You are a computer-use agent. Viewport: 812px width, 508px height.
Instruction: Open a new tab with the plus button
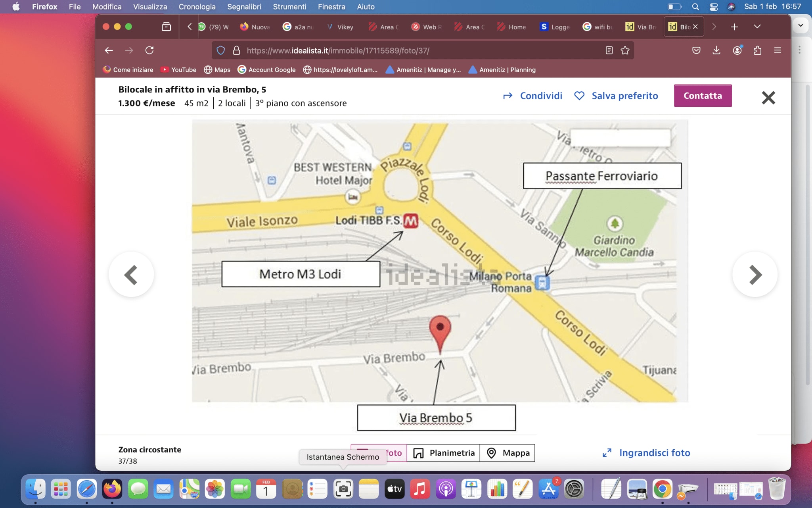click(734, 27)
